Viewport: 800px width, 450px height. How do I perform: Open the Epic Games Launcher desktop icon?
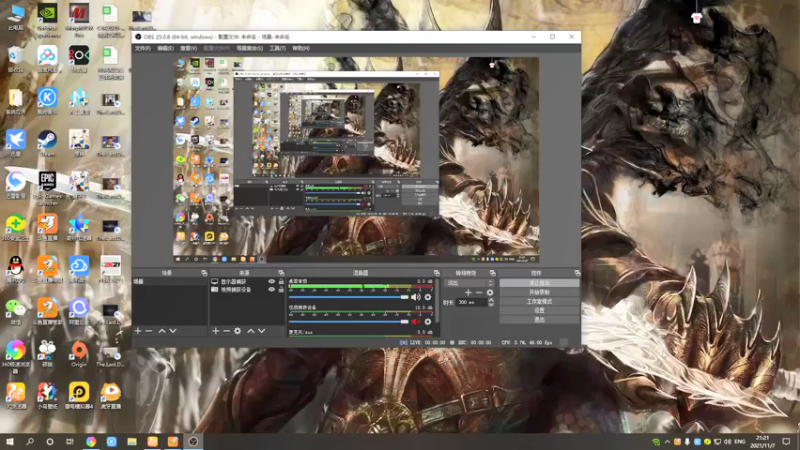47,188
